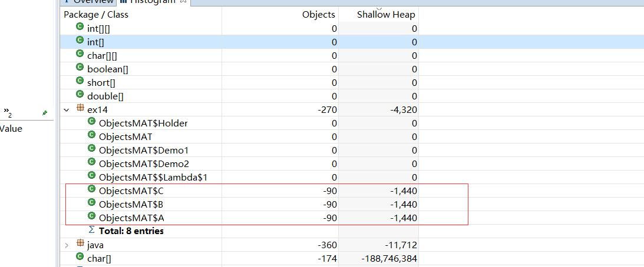Click the class icon of ObjectsMAT$Demo2
The image size is (644, 267).
tap(92, 162)
